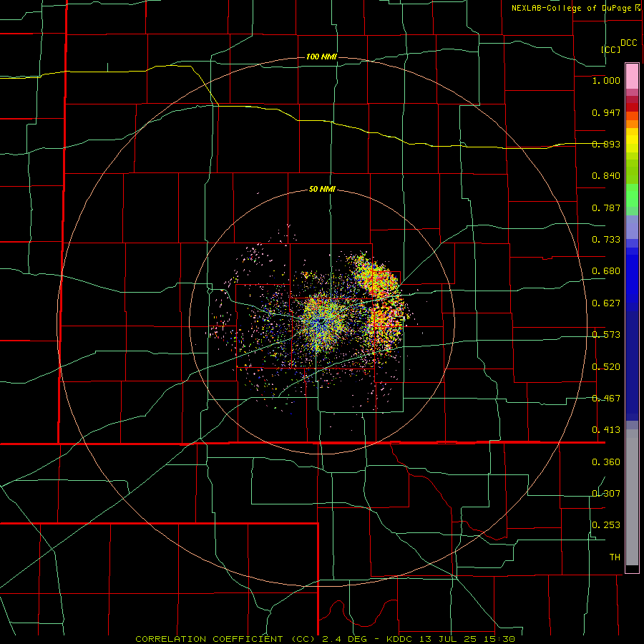644x644 pixels.
Task: Select the 0.787 legend value
Action: (x=606, y=208)
